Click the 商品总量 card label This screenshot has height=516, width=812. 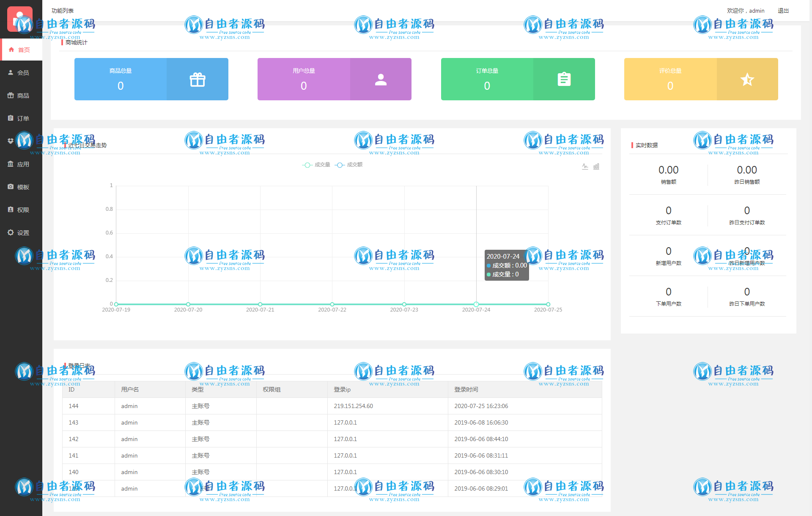(121, 71)
